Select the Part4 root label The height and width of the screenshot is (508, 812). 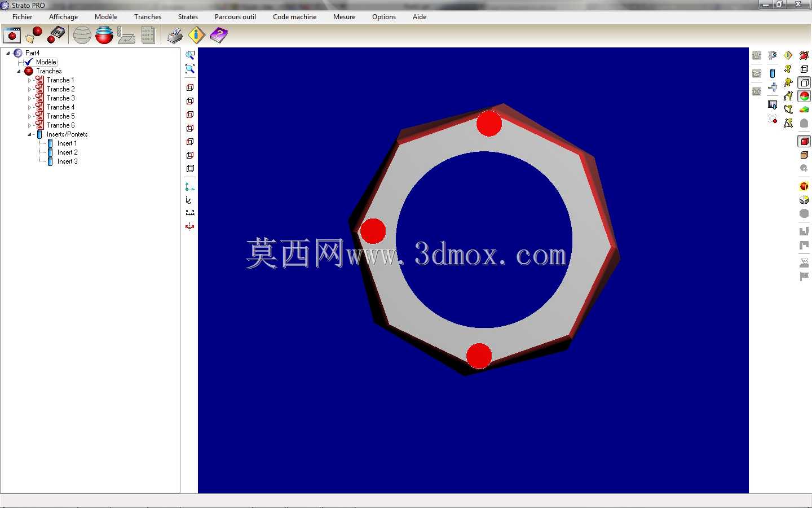tap(32, 53)
